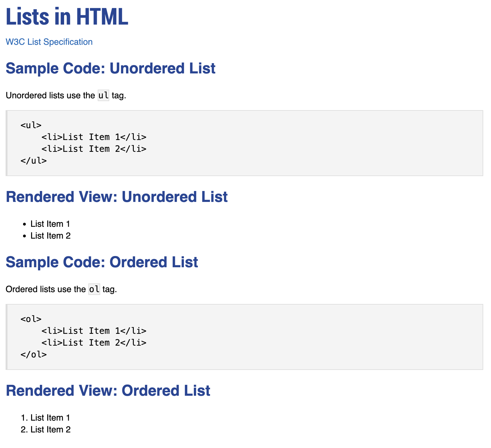
Task: Click the closing </ul> code line
Action: pos(34,161)
